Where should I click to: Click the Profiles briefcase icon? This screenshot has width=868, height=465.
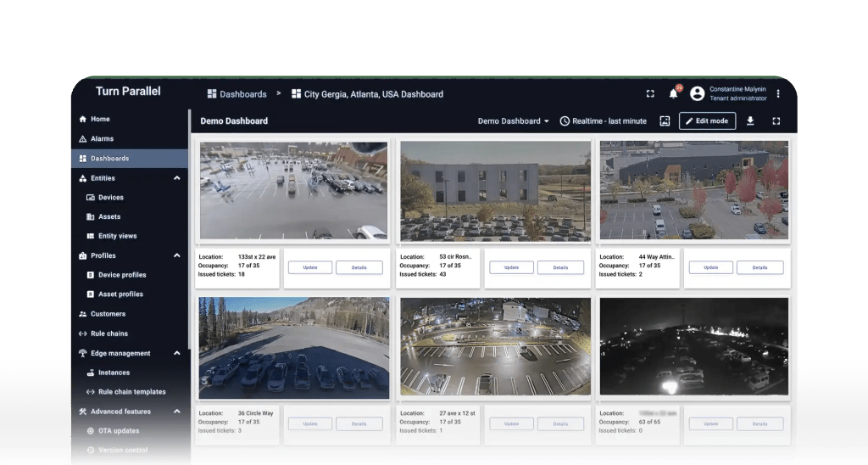tap(83, 255)
